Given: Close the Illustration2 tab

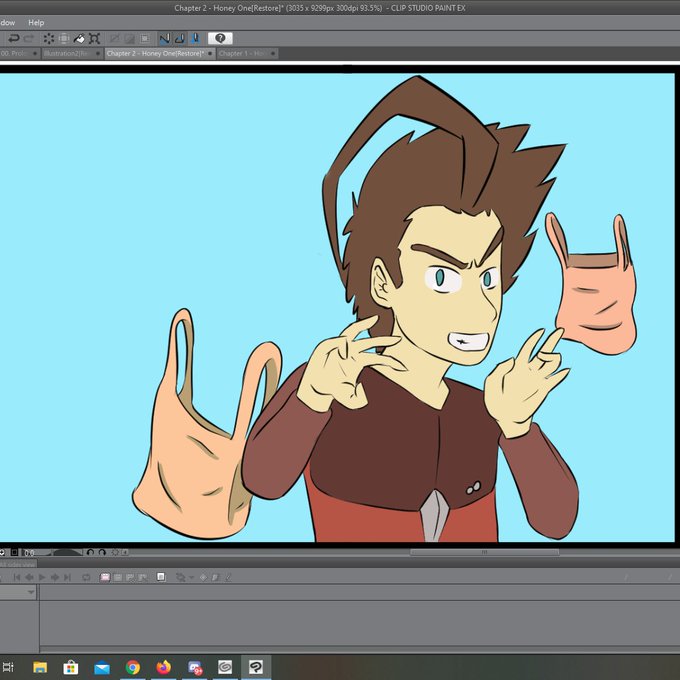Looking at the screenshot, I should tap(98, 53).
